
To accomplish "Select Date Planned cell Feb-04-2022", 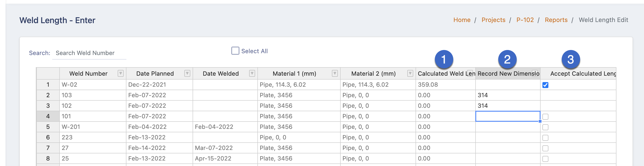I will click(160, 127).
